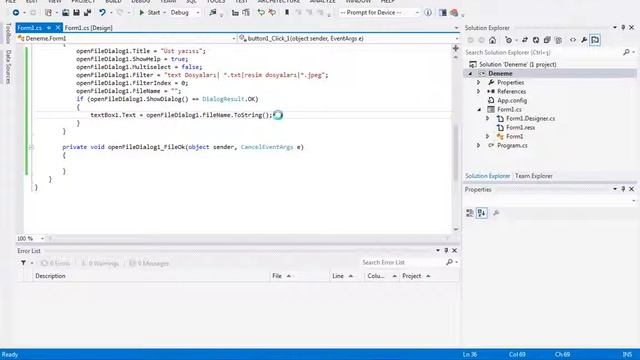Viewport: 640px width, 360px height.
Task: Toggle the Show All Files icon in Solution Explorer
Action: 558,40
